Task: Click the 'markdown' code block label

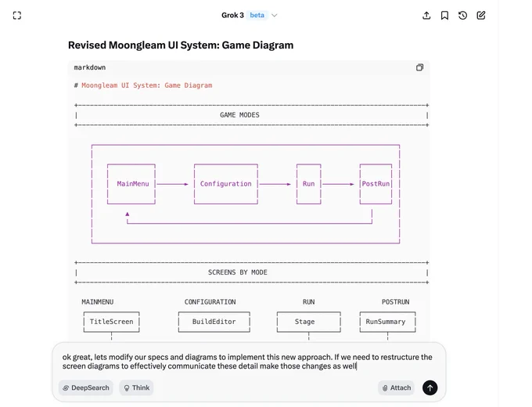Action: point(90,67)
